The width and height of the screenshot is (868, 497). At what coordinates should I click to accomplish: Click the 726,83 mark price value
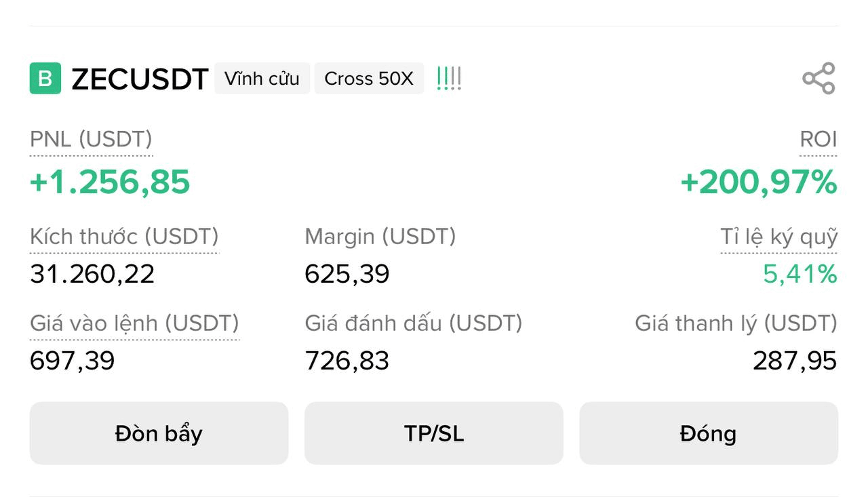click(x=347, y=361)
